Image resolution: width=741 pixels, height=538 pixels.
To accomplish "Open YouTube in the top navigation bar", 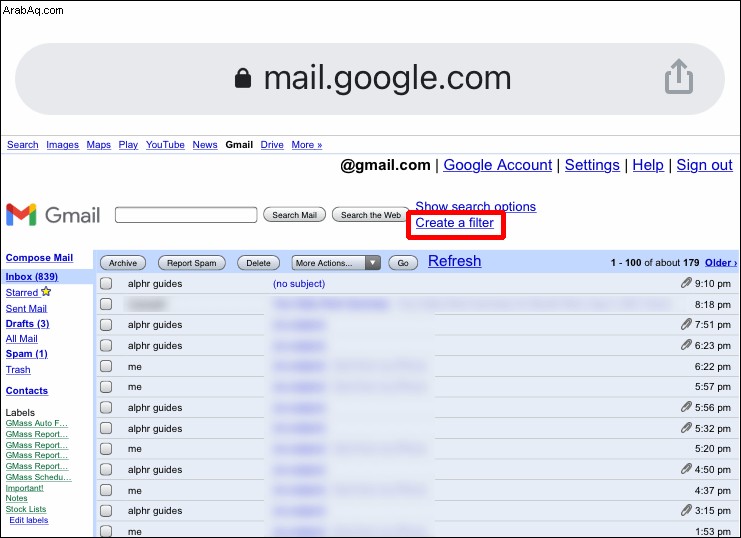I will click(x=165, y=145).
